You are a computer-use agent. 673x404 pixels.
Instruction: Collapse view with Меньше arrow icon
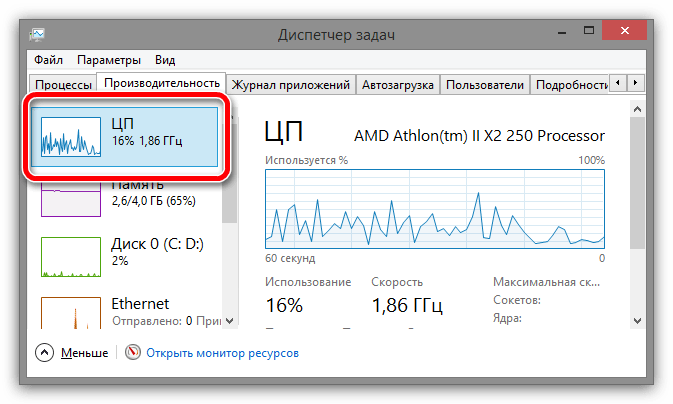(x=45, y=352)
